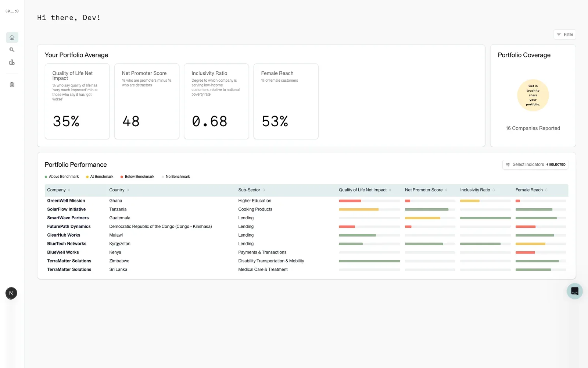The width and height of the screenshot is (588, 368).
Task: Click 16 Companies Reported text
Action: coord(533,128)
